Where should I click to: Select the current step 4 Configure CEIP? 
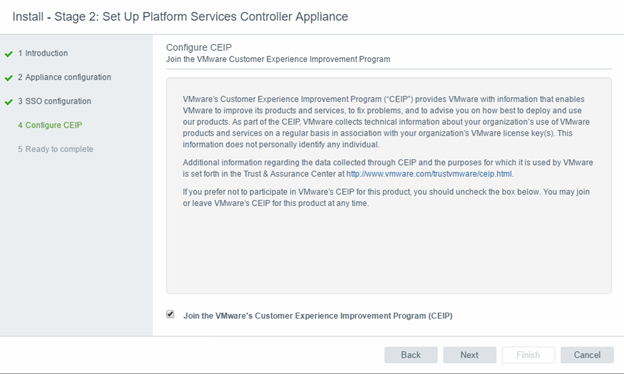(50, 125)
